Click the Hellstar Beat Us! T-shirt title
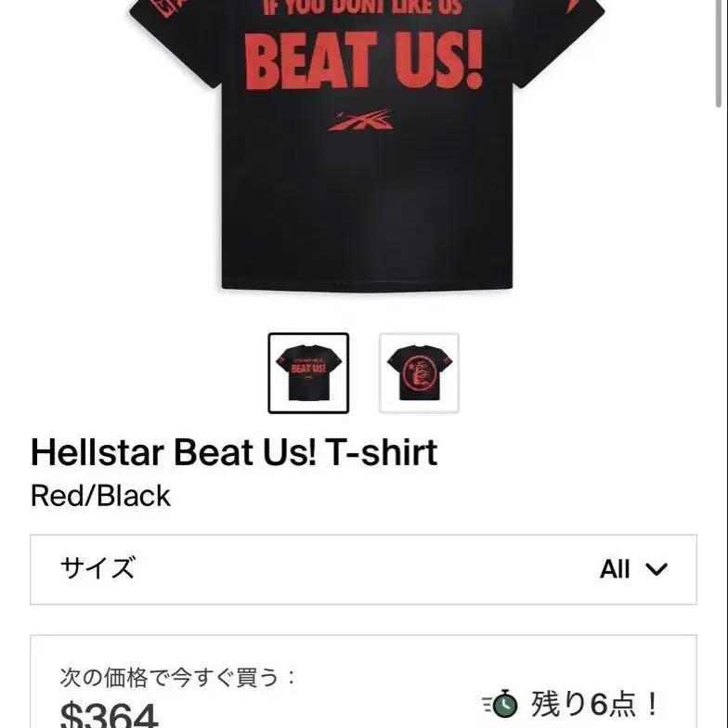This screenshot has width=728, height=728. 234,452
